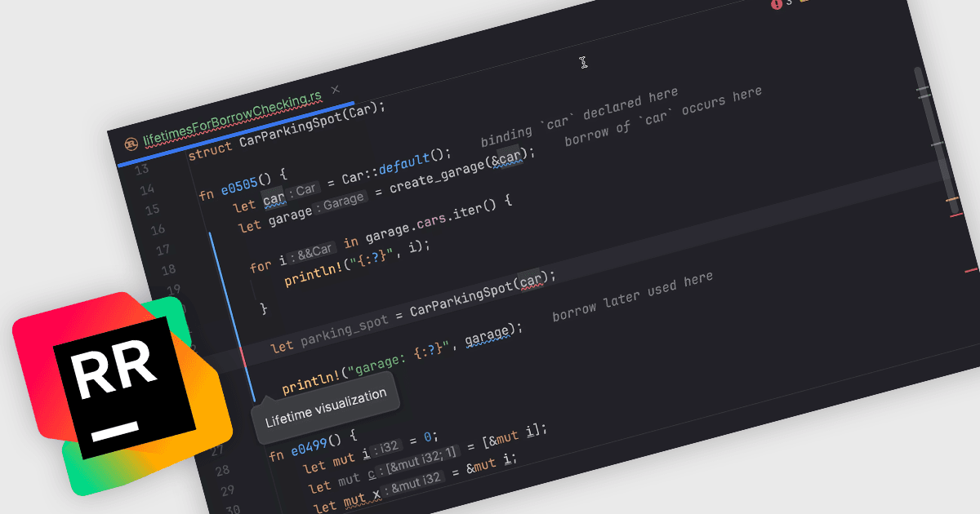980x514 pixels.
Task: Click the underlined car in CarParkingSpot(car)
Action: pyautogui.click(x=532, y=281)
